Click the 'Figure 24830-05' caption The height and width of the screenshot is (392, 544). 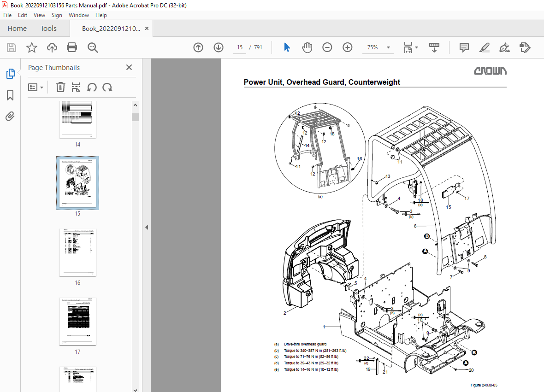coord(484,385)
